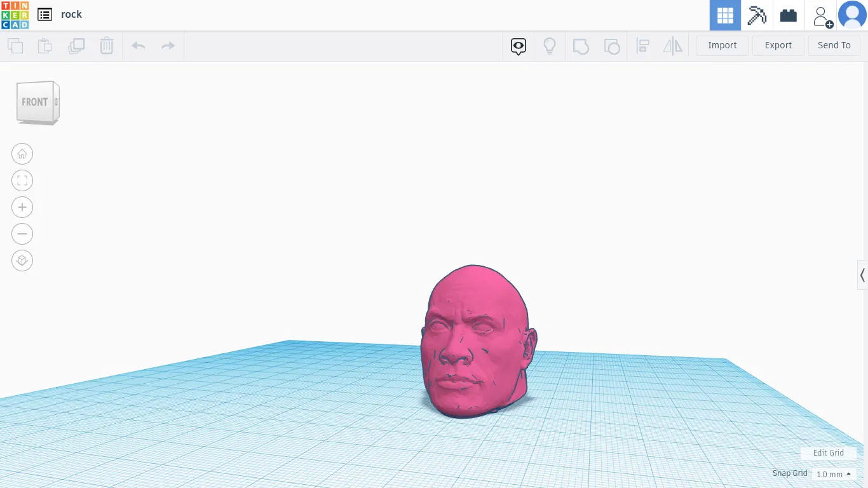Click the Group shapes icon
This screenshot has height=488, width=868.
(581, 46)
